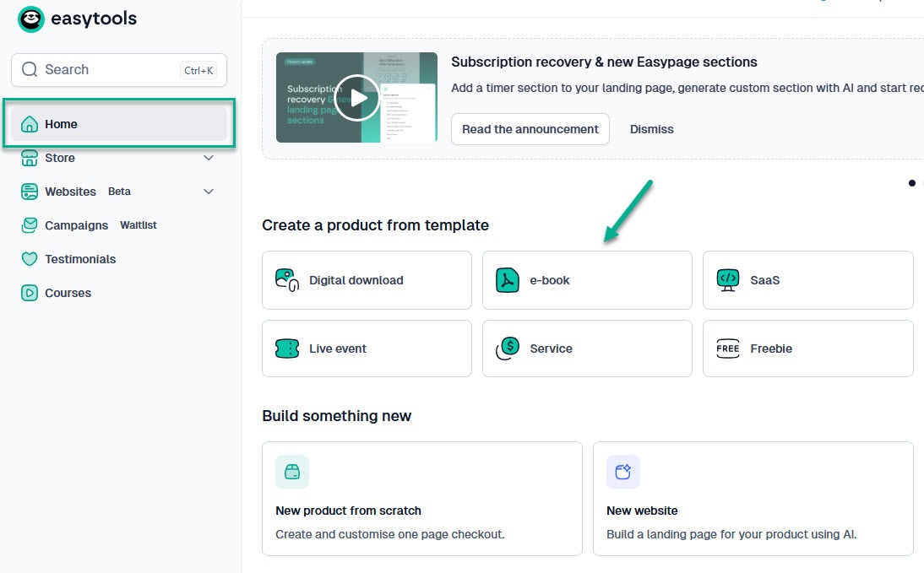
Task: Select the carousel dot indicator
Action: 912,183
